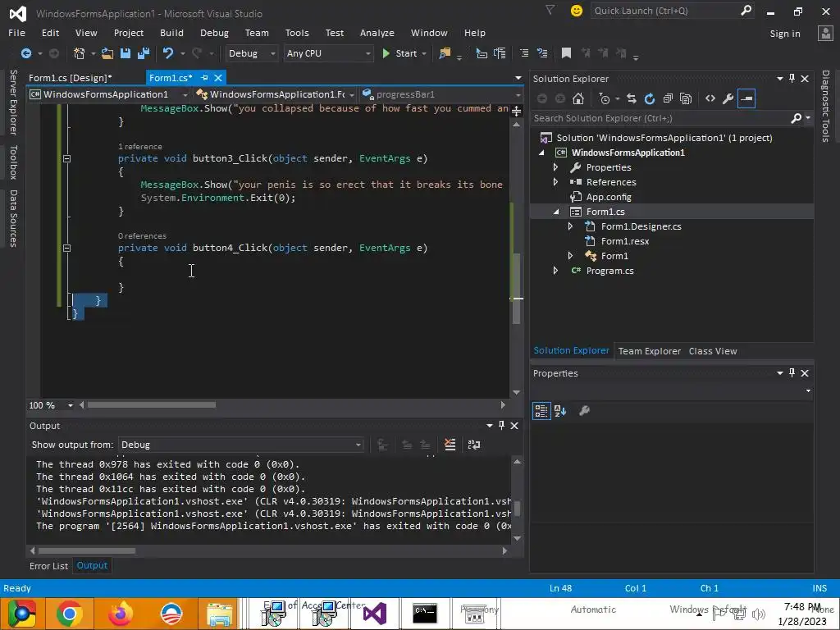Viewport: 840px width, 630px height.
Task: Click the Solution Explorer Home icon
Action: pos(578,98)
